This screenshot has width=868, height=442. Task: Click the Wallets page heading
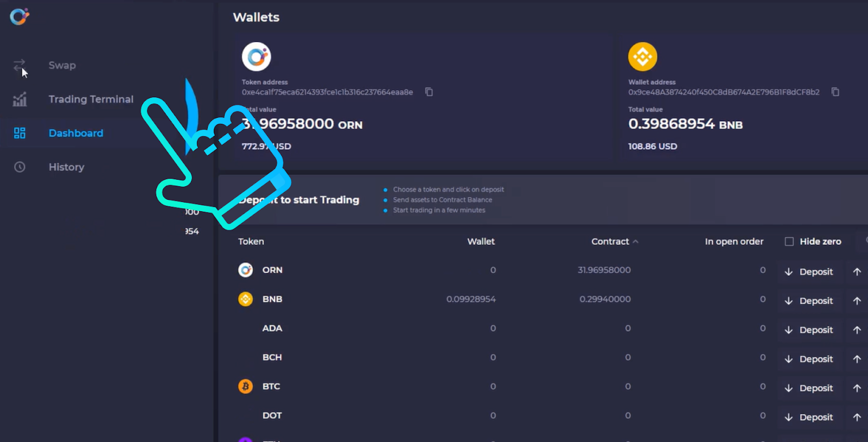256,17
